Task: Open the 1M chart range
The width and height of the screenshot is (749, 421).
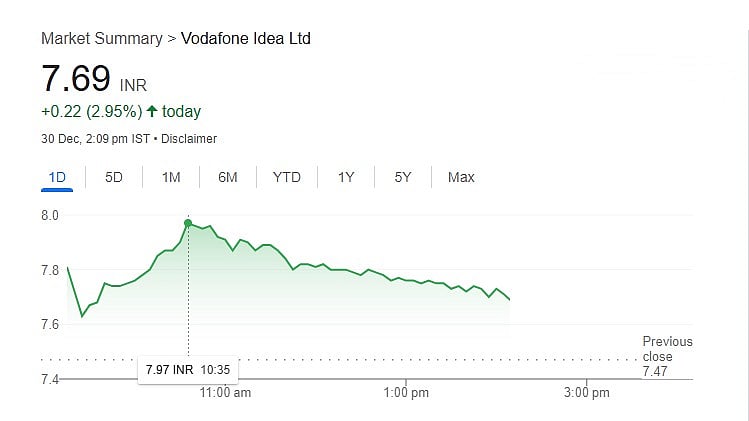Action: 171,178
